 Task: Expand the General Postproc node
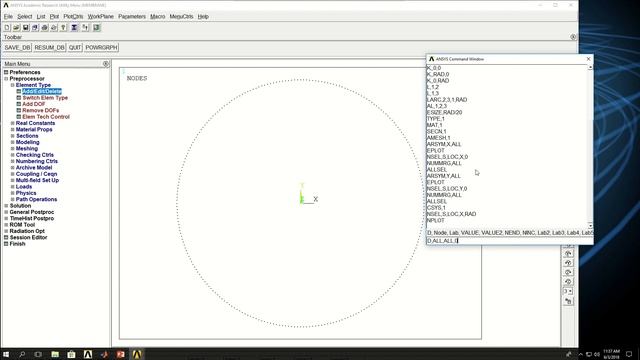coord(6,212)
